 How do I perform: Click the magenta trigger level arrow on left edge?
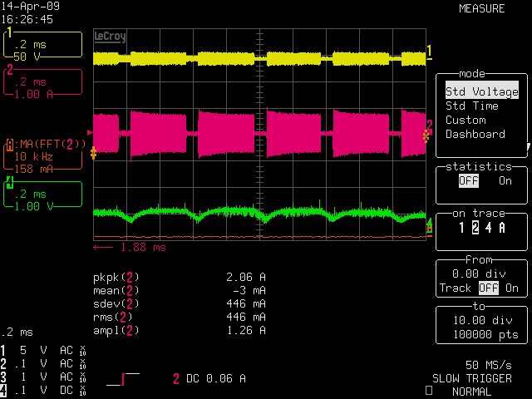[90, 132]
